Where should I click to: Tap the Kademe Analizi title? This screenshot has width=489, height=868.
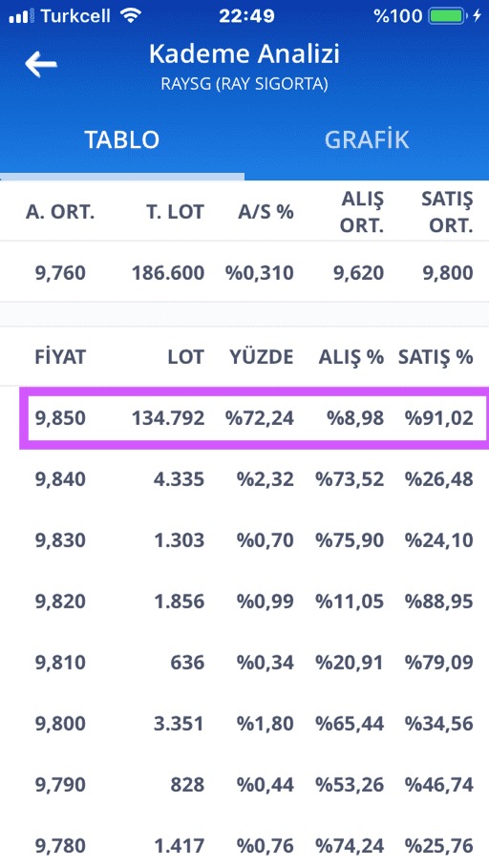[244, 53]
